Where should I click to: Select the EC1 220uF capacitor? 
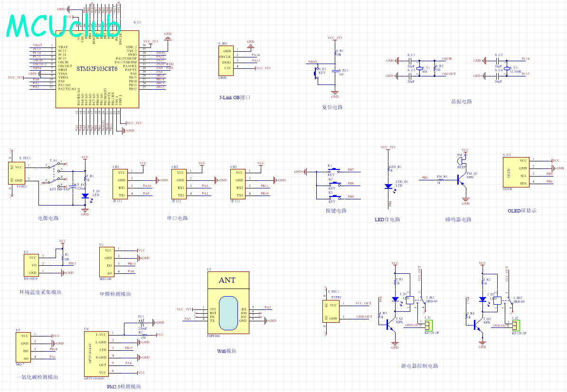142,322
